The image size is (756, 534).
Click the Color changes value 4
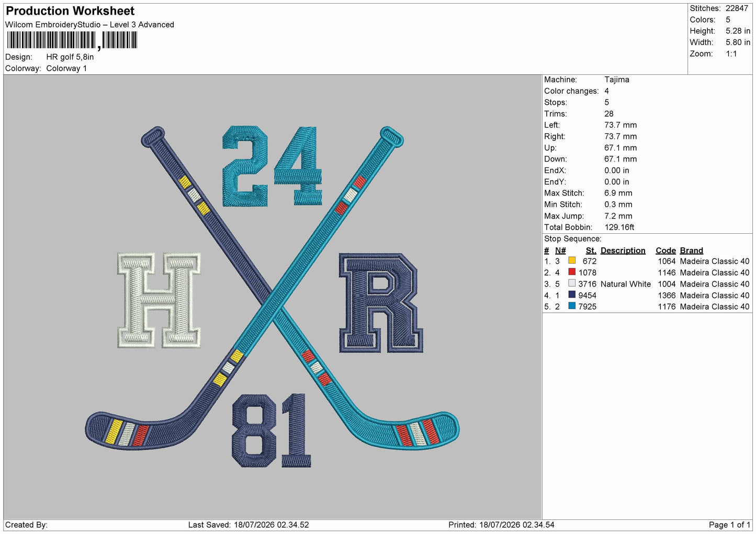(x=607, y=91)
